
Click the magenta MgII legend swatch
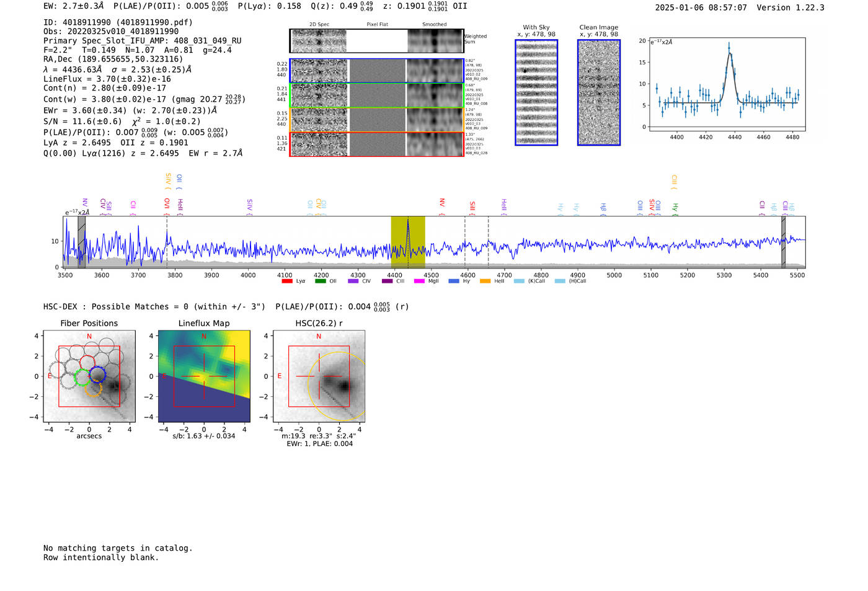coord(420,282)
